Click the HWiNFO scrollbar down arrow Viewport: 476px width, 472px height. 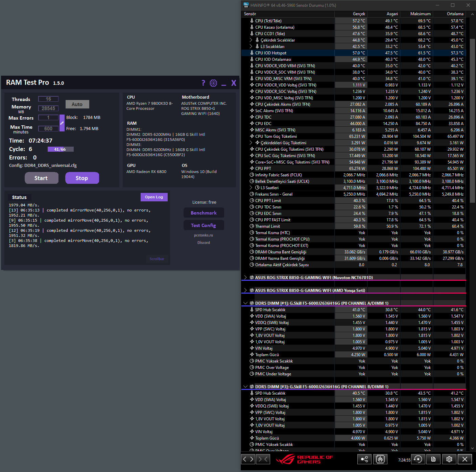click(472, 448)
